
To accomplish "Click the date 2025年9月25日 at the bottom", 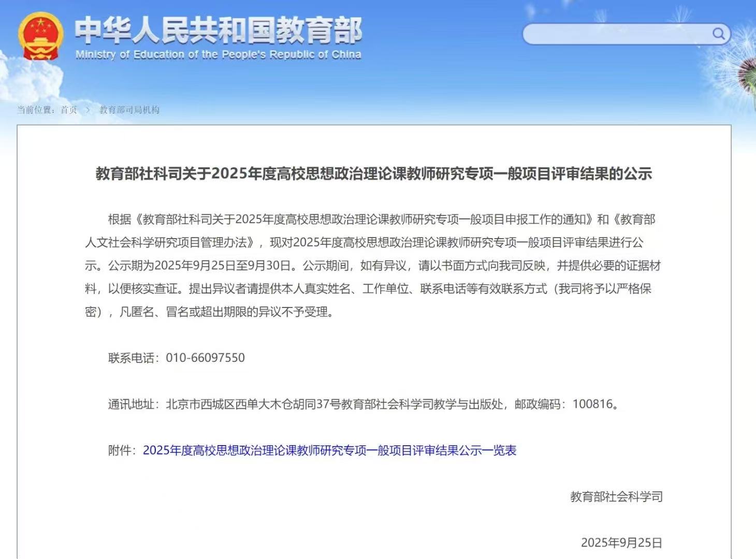I will pyautogui.click(x=621, y=542).
